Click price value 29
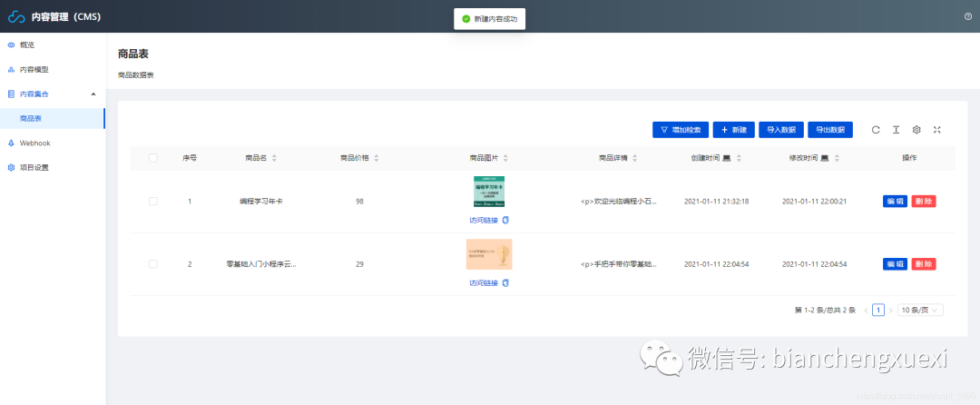This screenshot has width=980, height=405. click(359, 264)
